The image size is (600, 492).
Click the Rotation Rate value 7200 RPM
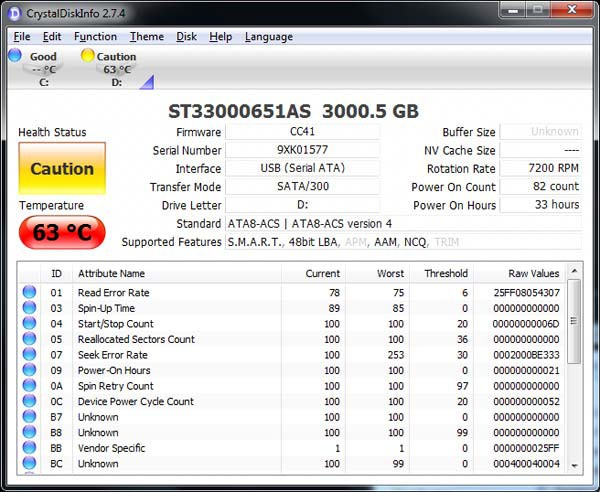click(x=541, y=168)
